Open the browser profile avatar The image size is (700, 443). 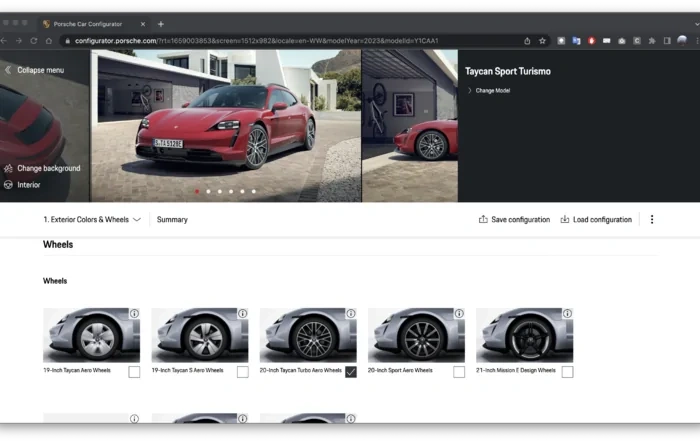coord(682,41)
